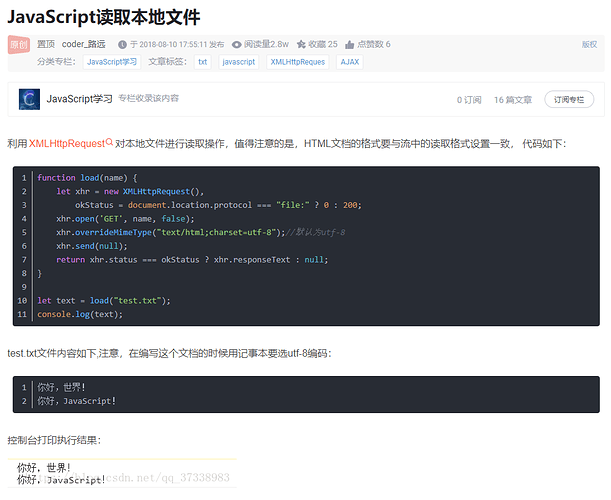Click code line console.log(text)
The image size is (611, 500).
80,314
